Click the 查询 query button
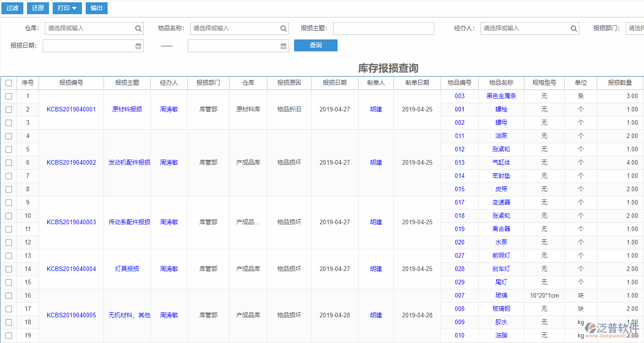 tap(316, 45)
